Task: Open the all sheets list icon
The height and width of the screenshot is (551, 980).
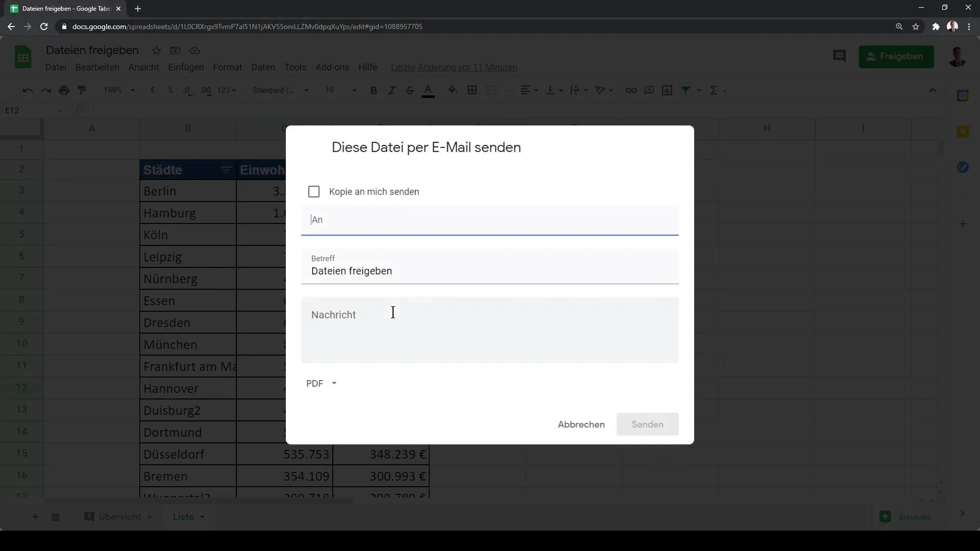Action: [56, 517]
